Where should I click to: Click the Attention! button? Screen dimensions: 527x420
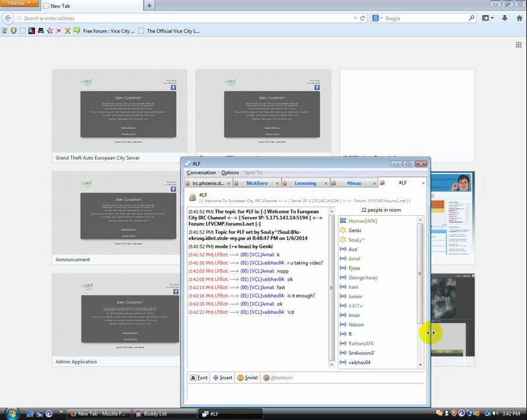point(278,377)
